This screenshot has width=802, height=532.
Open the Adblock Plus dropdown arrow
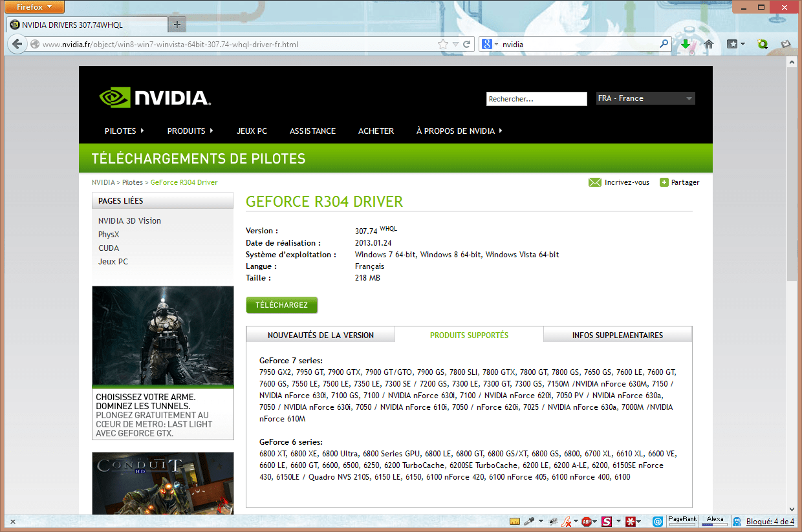[x=596, y=521]
